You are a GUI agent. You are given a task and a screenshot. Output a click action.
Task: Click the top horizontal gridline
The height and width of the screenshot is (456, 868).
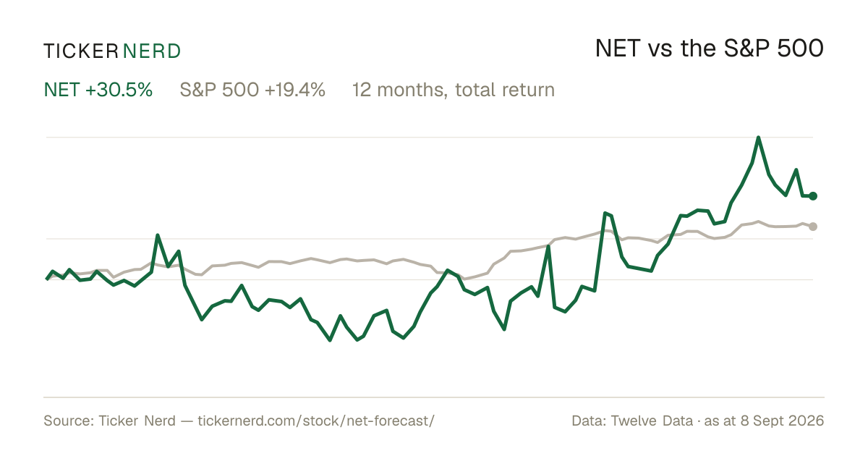point(430,137)
